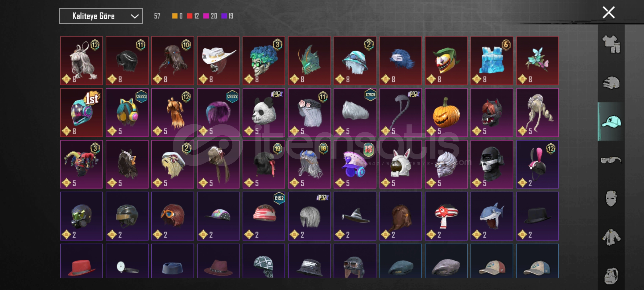Image resolution: width=644 pixels, height=290 pixels.
Task: Choose the skull balaclava with headset
Action: point(492,164)
